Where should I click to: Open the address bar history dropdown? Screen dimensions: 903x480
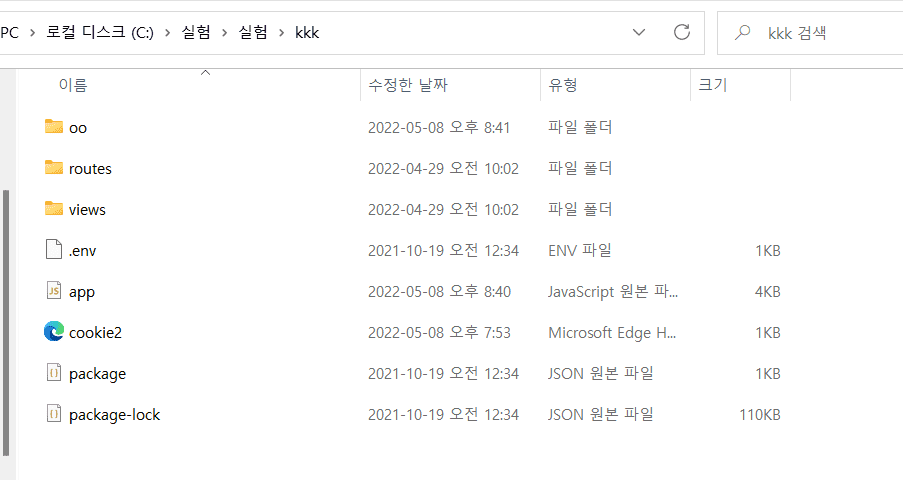(639, 32)
